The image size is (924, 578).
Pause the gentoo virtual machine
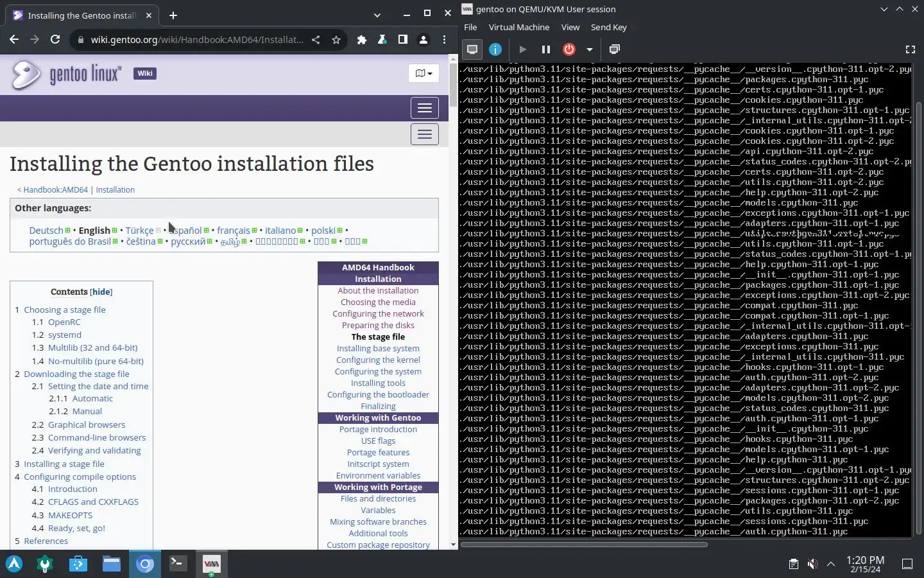click(545, 49)
